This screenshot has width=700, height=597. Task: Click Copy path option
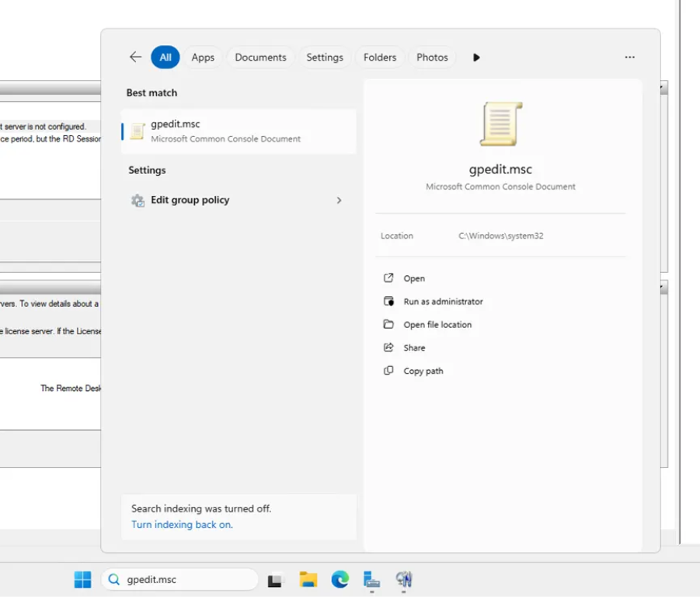point(423,372)
